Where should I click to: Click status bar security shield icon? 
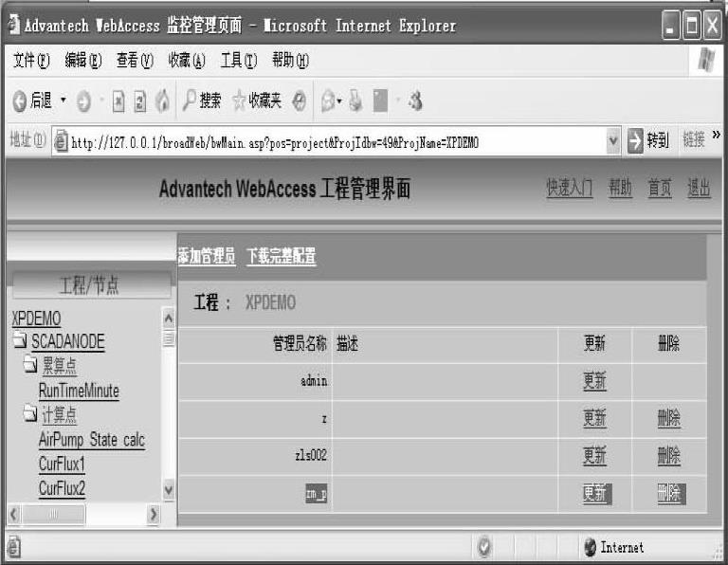[x=483, y=546]
